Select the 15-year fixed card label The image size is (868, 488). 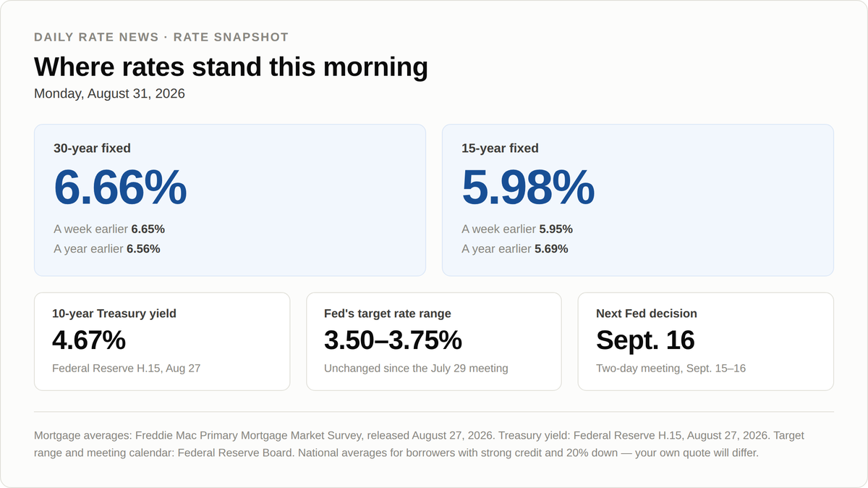coord(500,148)
